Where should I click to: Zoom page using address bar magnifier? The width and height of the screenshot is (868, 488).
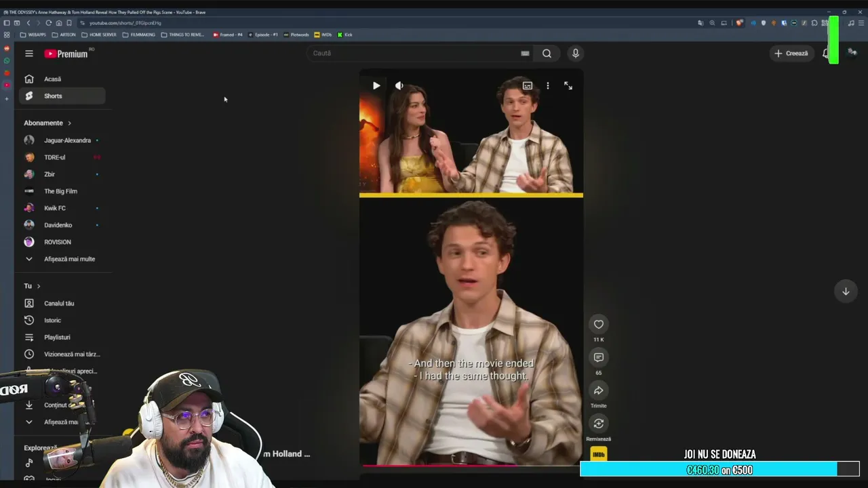coord(712,23)
